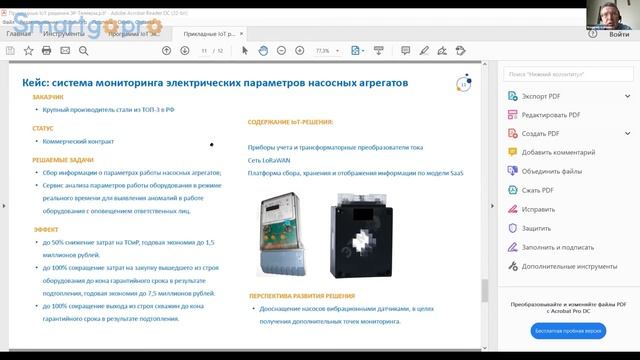Click the tools search field
Viewport: 640px width, 360px height.
568,74
